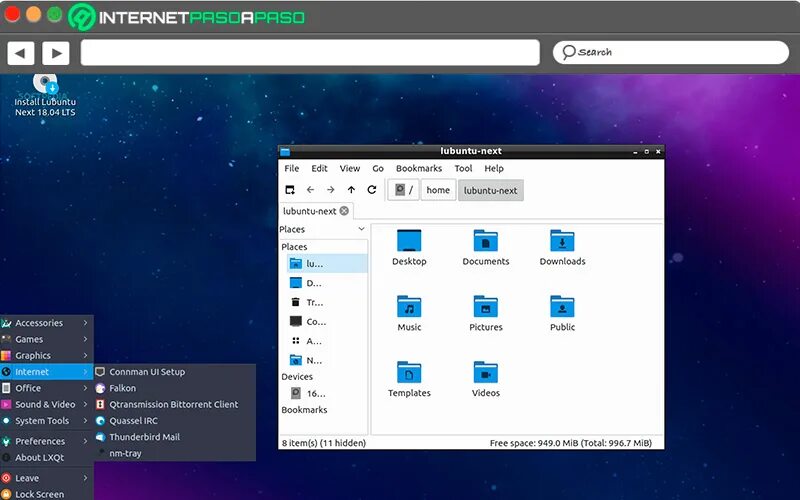Open the Documents folder

[486, 248]
